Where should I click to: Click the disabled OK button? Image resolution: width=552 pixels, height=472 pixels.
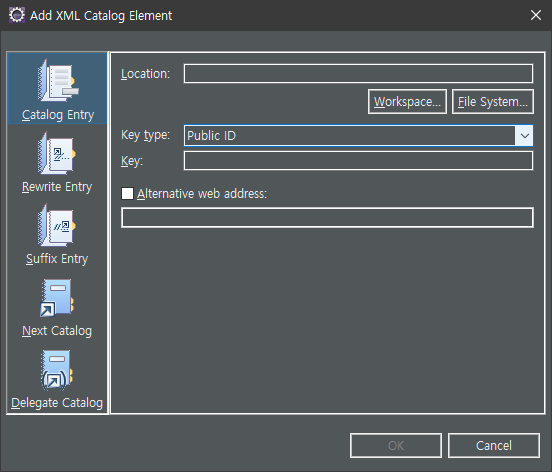coord(396,446)
